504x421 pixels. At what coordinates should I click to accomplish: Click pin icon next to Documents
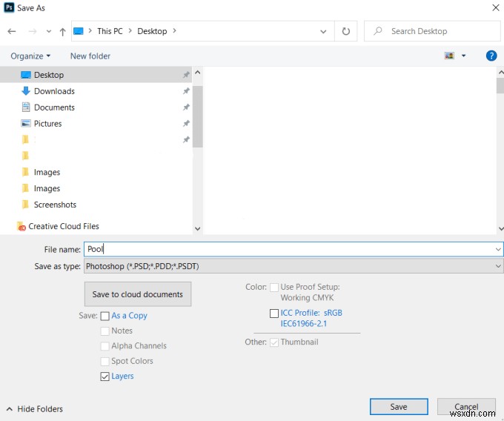pyautogui.click(x=186, y=107)
